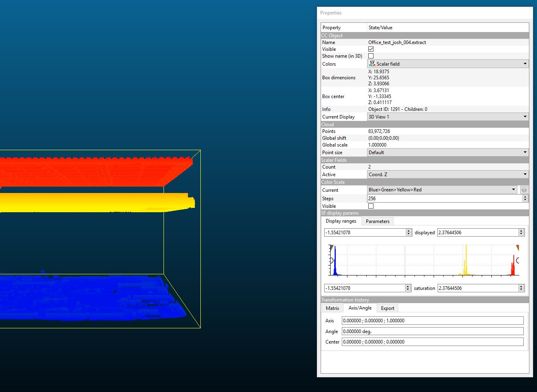
Task: Click the minimum saturation value field
Action: (365, 288)
